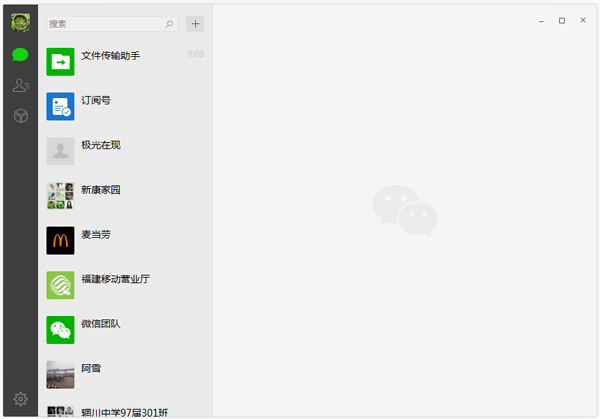Open the settings gear icon
Screen dimensions: 600x419
click(20, 399)
